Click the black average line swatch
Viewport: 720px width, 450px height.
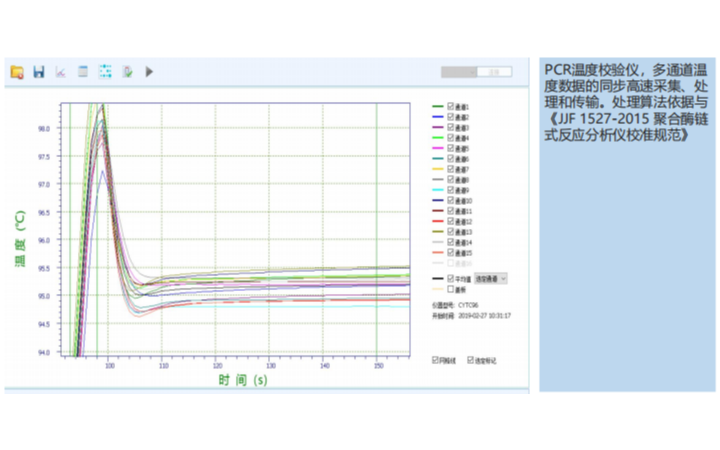[438, 279]
